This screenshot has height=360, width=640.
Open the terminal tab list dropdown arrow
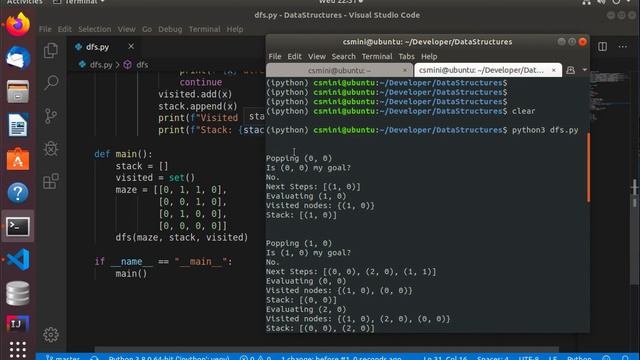(584, 70)
